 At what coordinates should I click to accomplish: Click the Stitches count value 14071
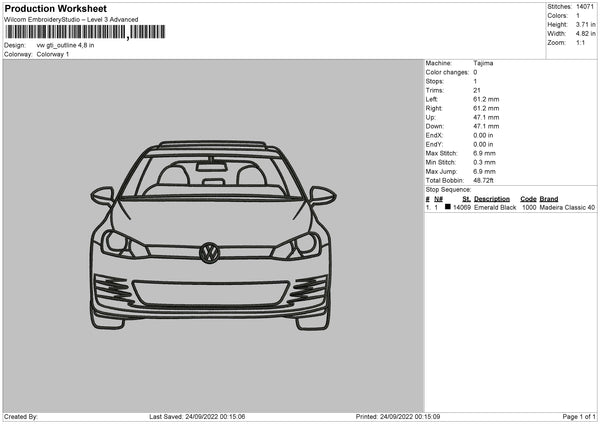[x=585, y=6]
